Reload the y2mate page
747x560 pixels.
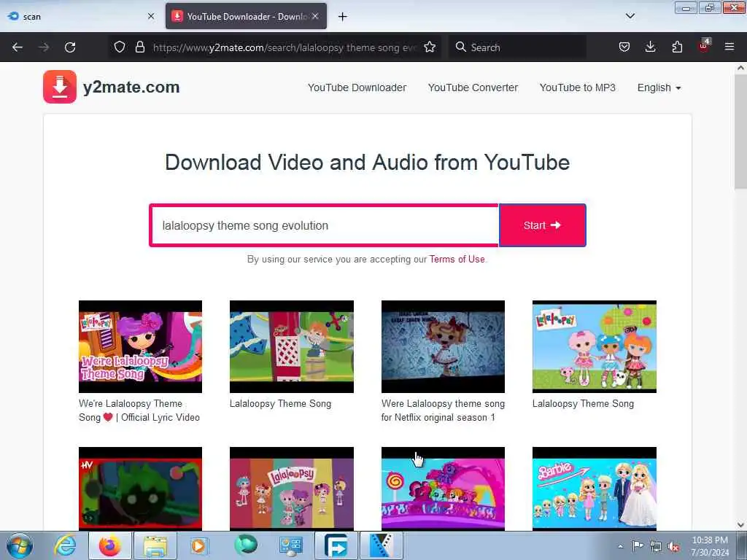[x=70, y=47]
